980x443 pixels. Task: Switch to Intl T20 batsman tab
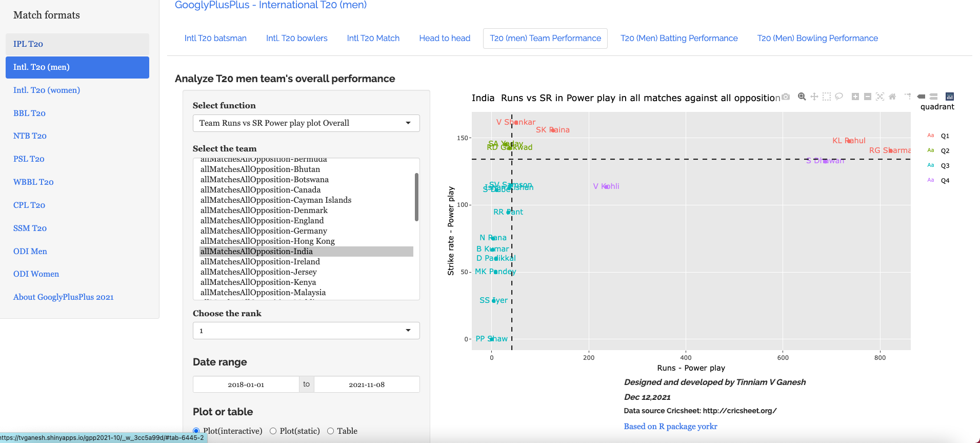point(215,38)
